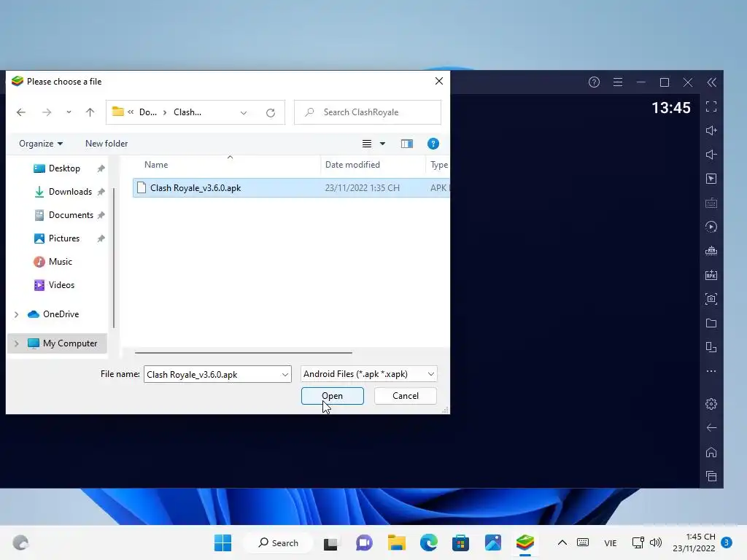Viewport: 747px width, 560px height.
Task: Open the Photos app on taskbar
Action: coord(492,542)
